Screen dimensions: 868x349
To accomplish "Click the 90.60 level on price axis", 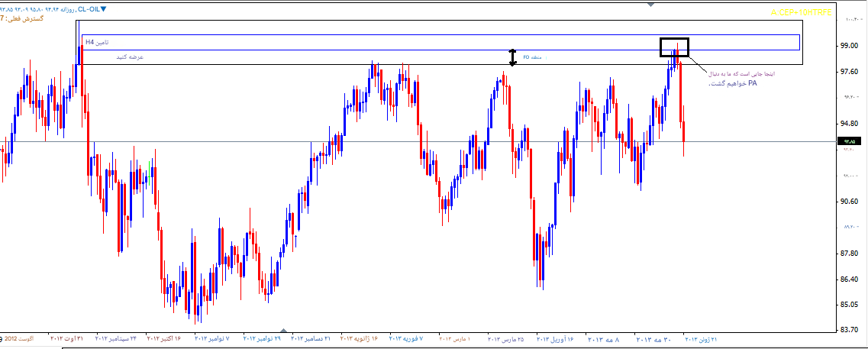I will (847, 202).
